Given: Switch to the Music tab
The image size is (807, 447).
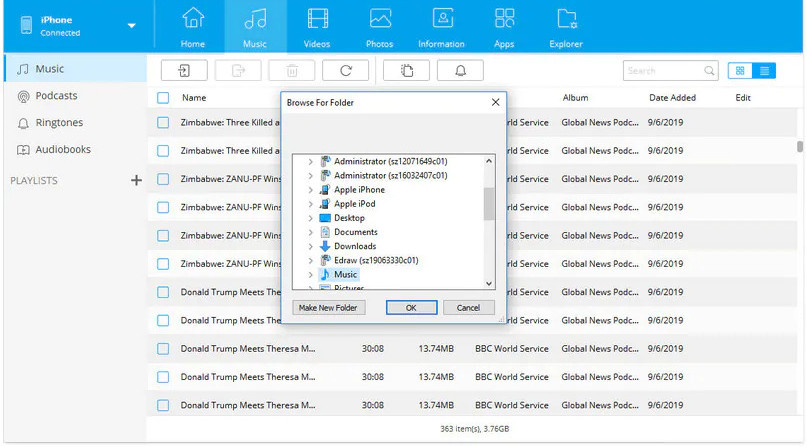Looking at the screenshot, I should [255, 27].
